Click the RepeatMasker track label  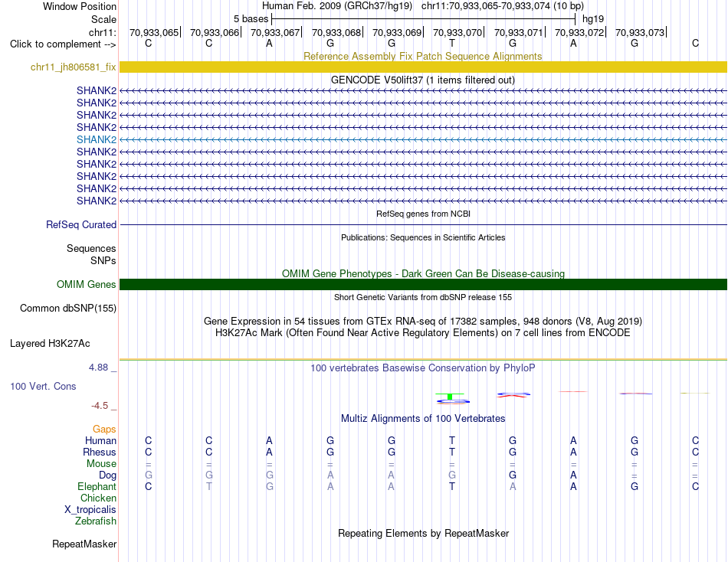(x=84, y=544)
